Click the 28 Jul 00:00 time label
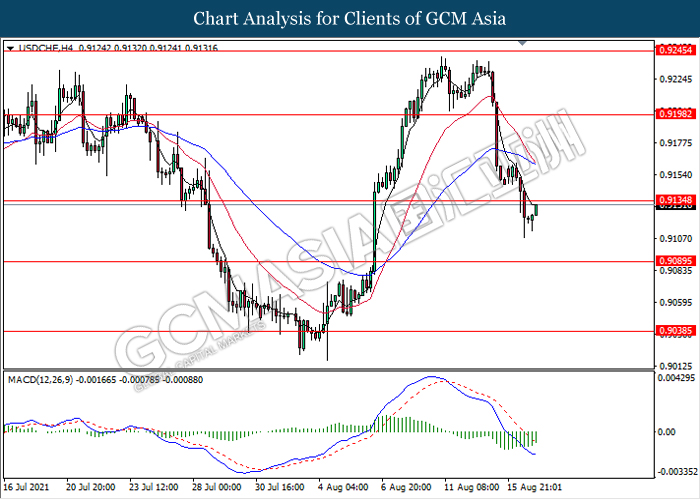The image size is (700, 500). pos(213,488)
